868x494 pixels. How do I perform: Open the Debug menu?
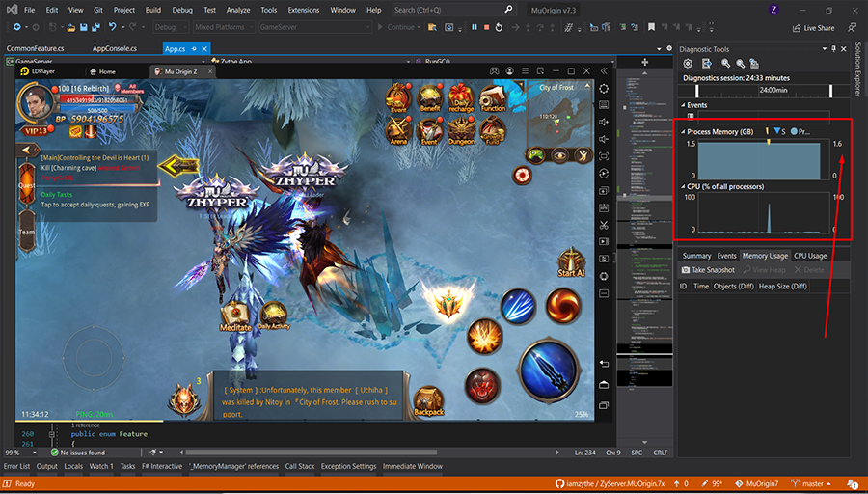pos(181,10)
